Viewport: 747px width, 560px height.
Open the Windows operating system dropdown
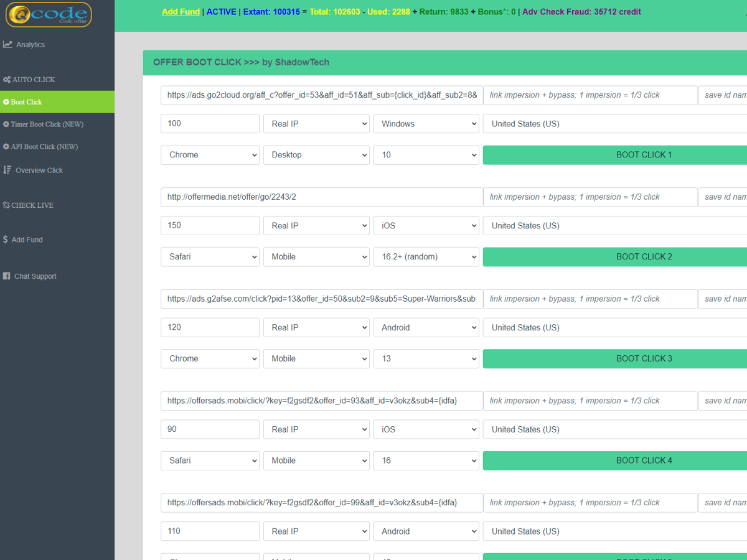click(426, 124)
